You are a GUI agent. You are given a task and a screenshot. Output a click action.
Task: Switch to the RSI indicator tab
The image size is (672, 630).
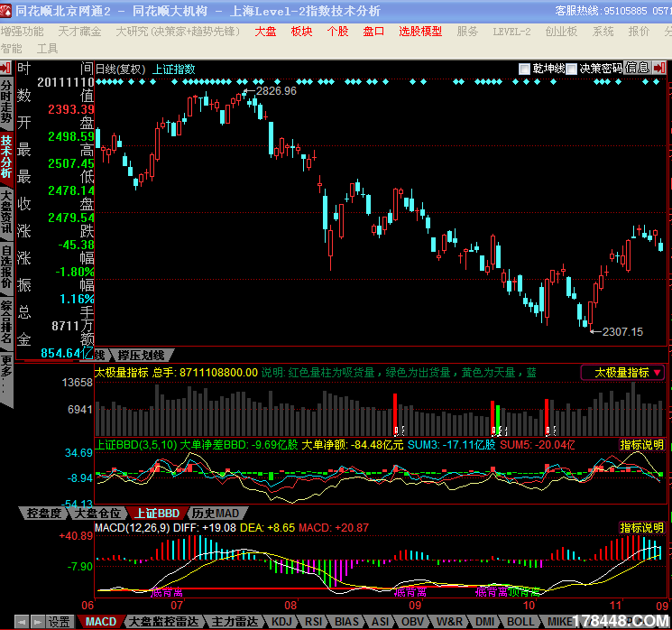313,621
